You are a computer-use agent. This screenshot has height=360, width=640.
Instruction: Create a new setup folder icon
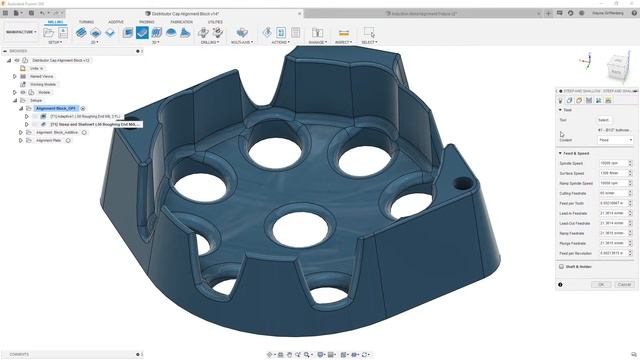(x=49, y=32)
